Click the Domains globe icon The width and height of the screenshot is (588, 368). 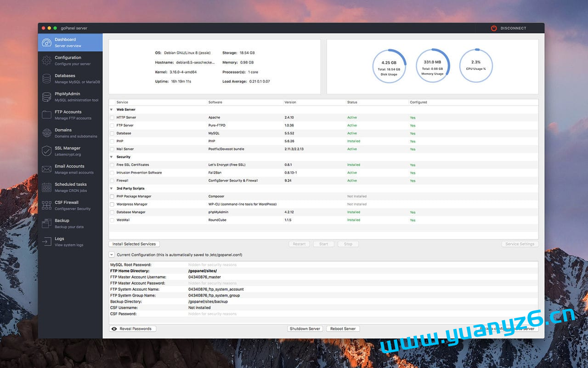point(46,133)
